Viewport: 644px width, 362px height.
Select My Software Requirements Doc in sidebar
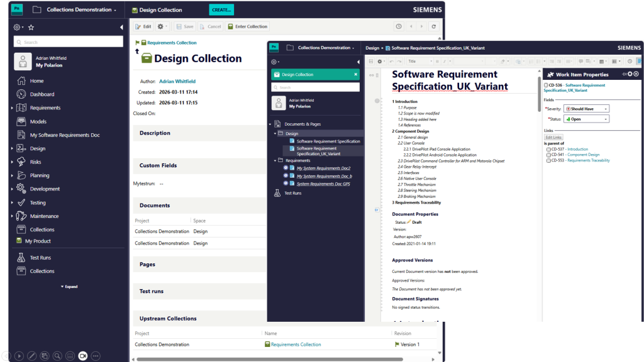[x=65, y=135]
